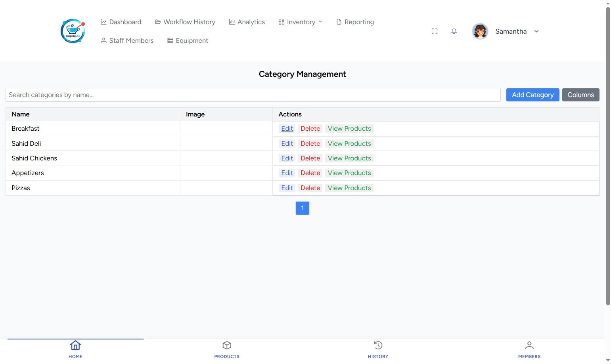
Task: Switch to the Products bottom tab
Action: 227,350
